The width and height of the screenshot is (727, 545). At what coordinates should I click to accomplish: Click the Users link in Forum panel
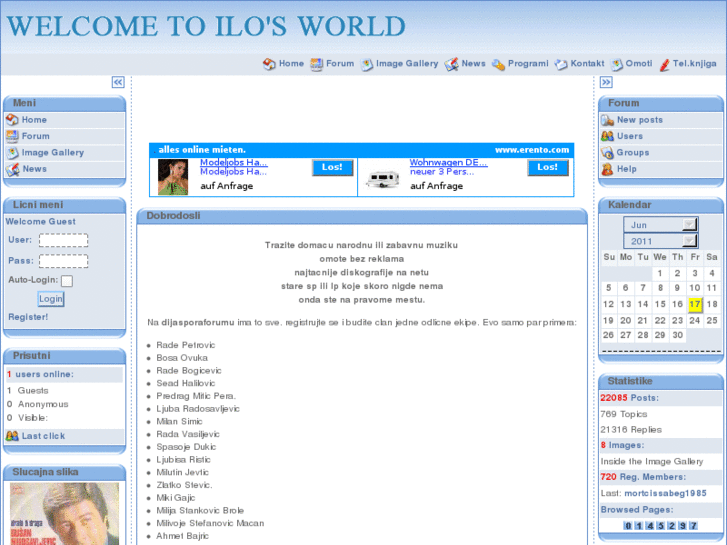[x=630, y=136]
